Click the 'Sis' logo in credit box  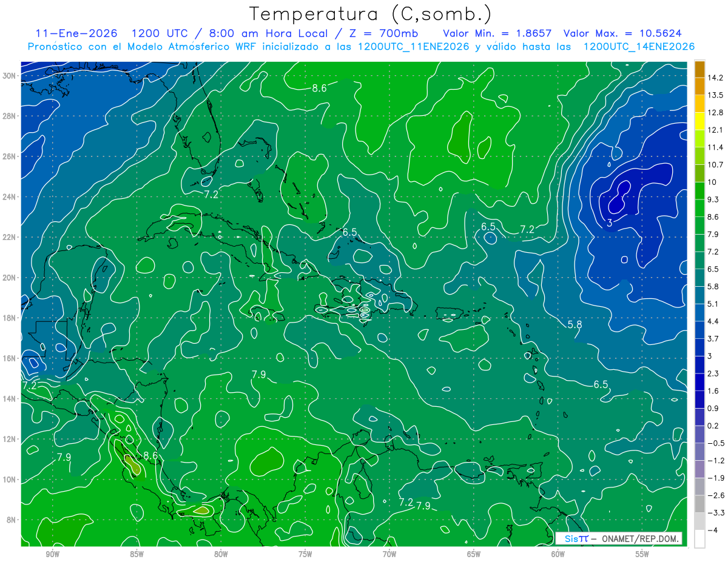tap(572, 539)
